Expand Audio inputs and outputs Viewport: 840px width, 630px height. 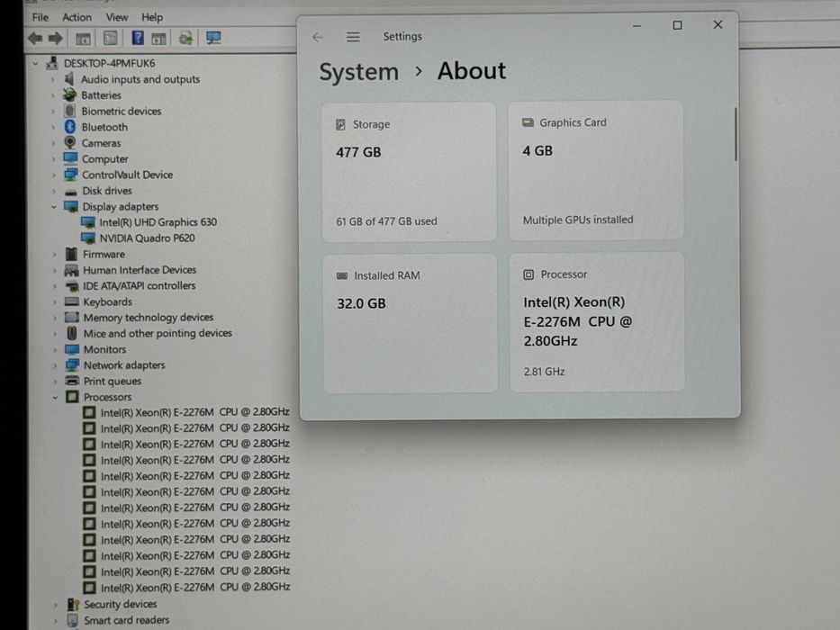tap(53, 80)
